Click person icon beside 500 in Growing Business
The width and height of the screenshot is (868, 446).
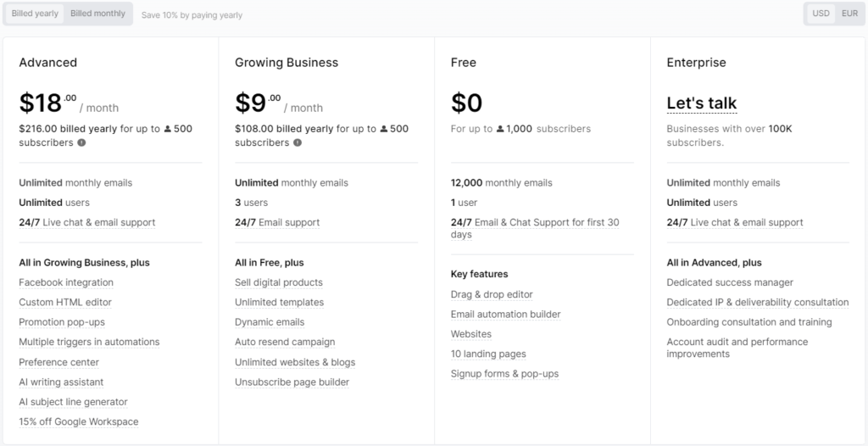(x=384, y=129)
